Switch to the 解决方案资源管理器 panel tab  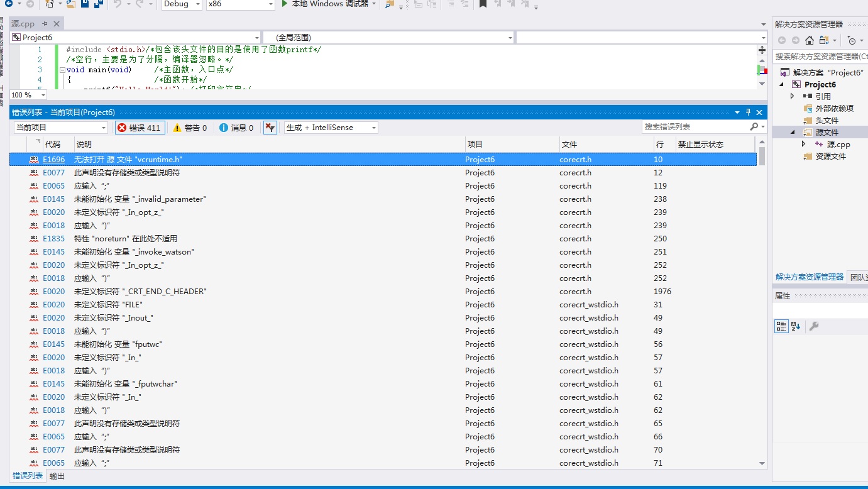click(810, 277)
